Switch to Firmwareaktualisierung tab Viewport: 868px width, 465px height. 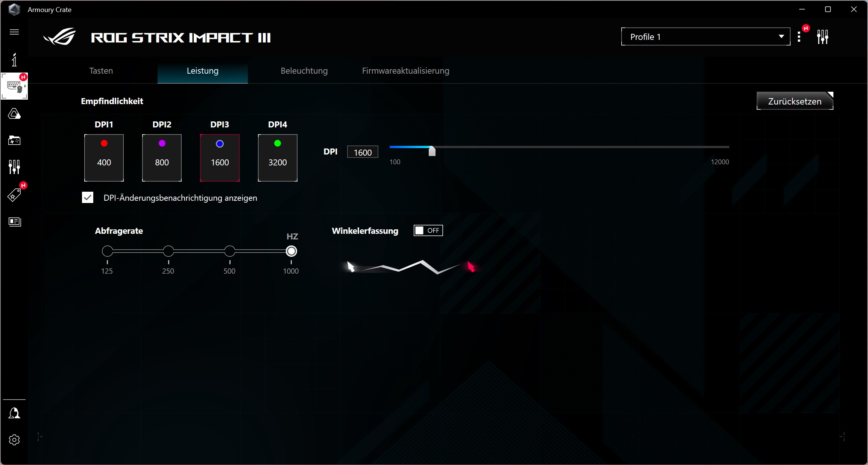pyautogui.click(x=405, y=71)
